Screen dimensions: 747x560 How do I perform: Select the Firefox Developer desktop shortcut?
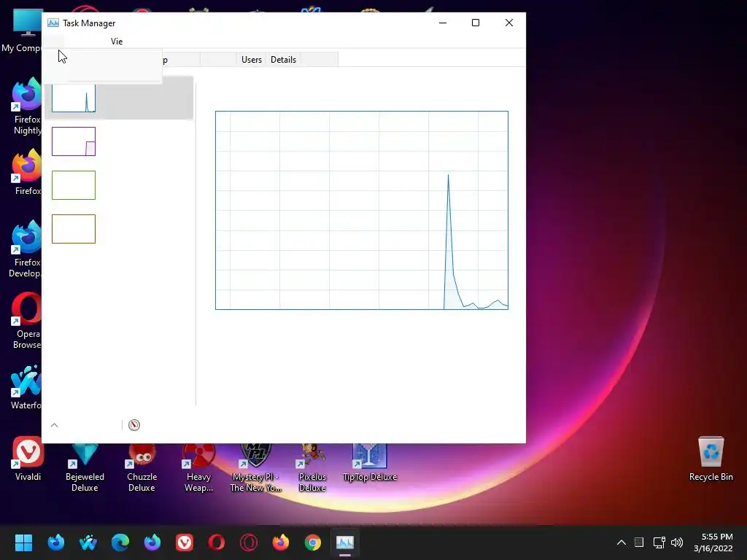pyautogui.click(x=26, y=249)
